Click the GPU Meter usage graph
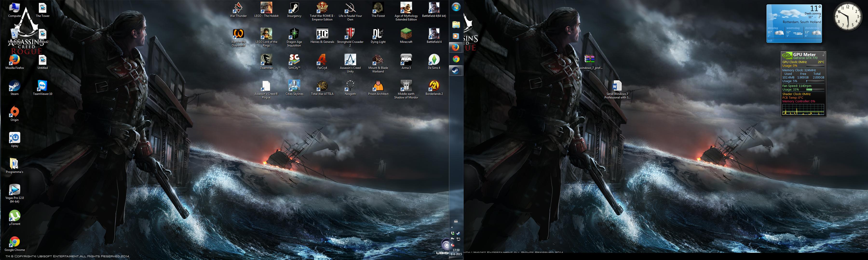The height and width of the screenshot is (260, 868). [x=803, y=110]
